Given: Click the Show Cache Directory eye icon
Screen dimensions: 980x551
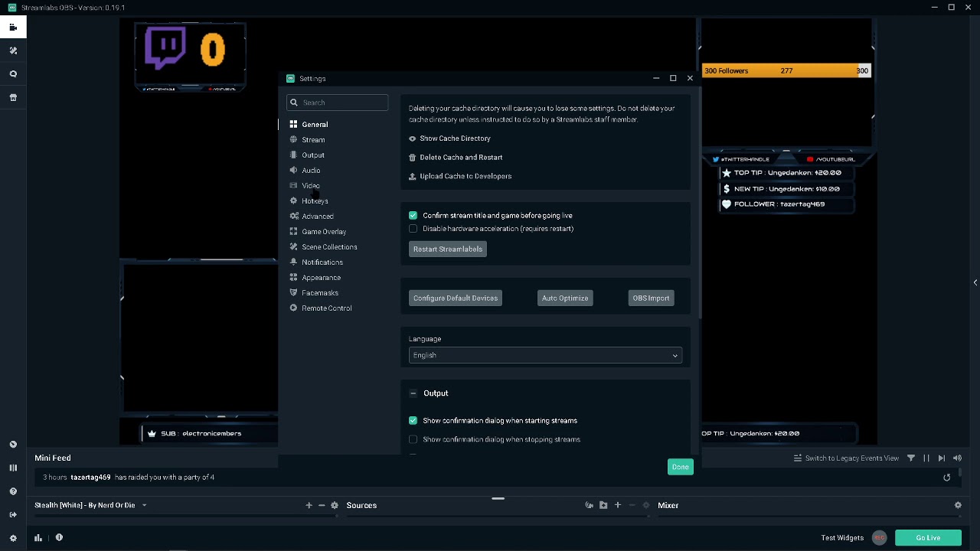Looking at the screenshot, I should [x=413, y=139].
